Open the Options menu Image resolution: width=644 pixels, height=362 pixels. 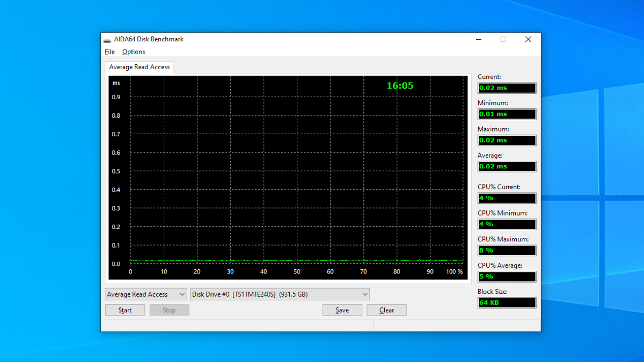click(x=134, y=52)
